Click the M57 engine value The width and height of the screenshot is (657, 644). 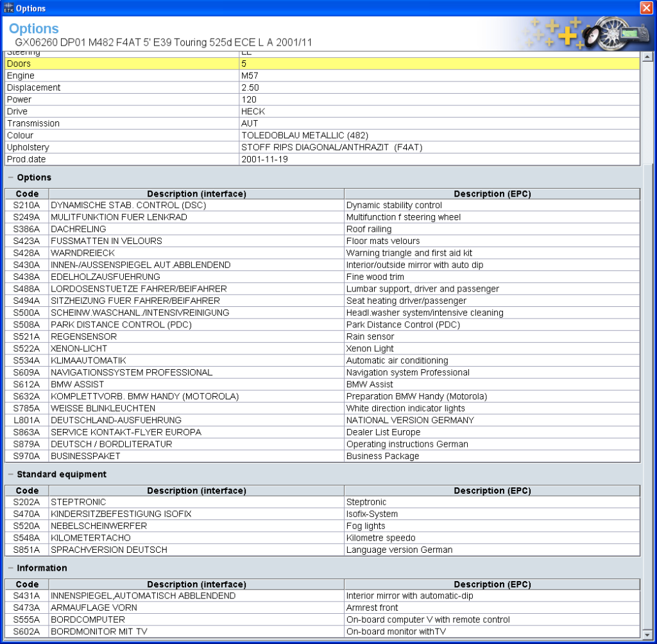pyautogui.click(x=250, y=76)
